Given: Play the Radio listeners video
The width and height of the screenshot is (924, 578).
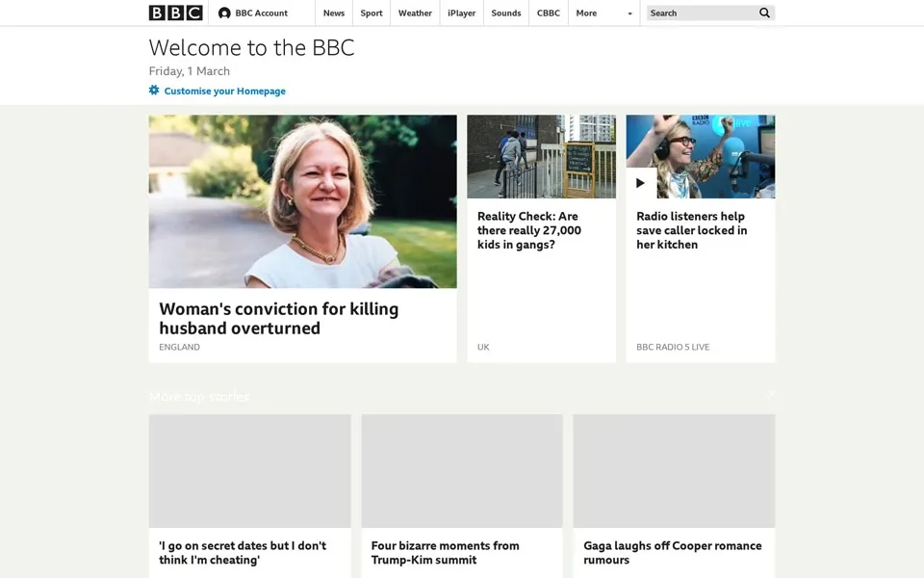Looking at the screenshot, I should click(641, 183).
